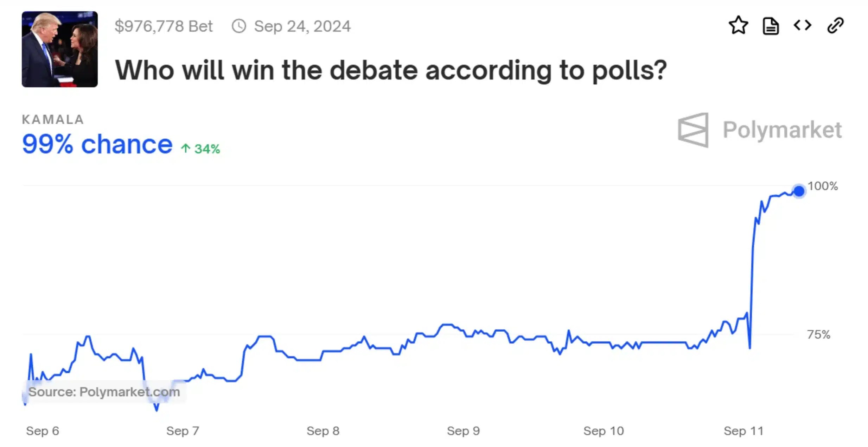This screenshot has width=868, height=447.
Task: Open the document rules icon
Action: pyautogui.click(x=771, y=26)
